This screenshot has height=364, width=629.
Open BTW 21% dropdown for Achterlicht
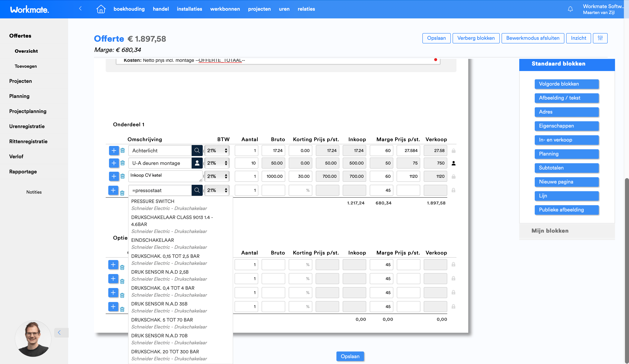pyautogui.click(x=217, y=151)
